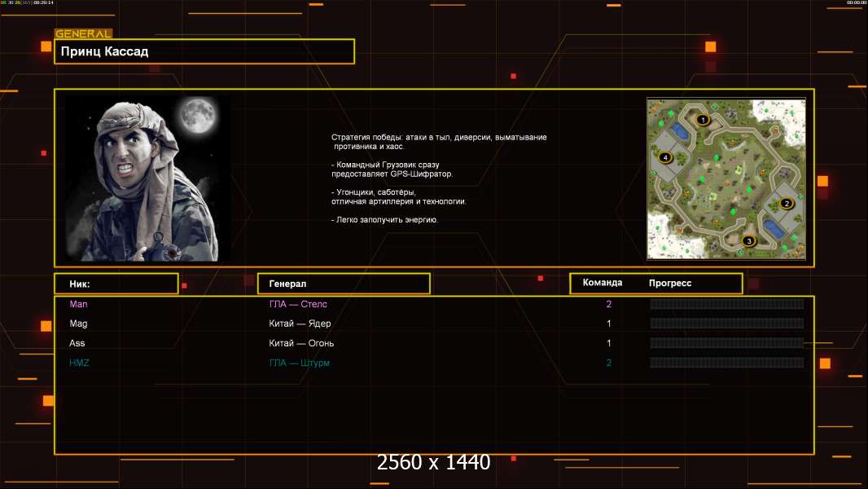Screen dimensions: 868x489
Task: Pick start position 3 on the map
Action: 749,240
